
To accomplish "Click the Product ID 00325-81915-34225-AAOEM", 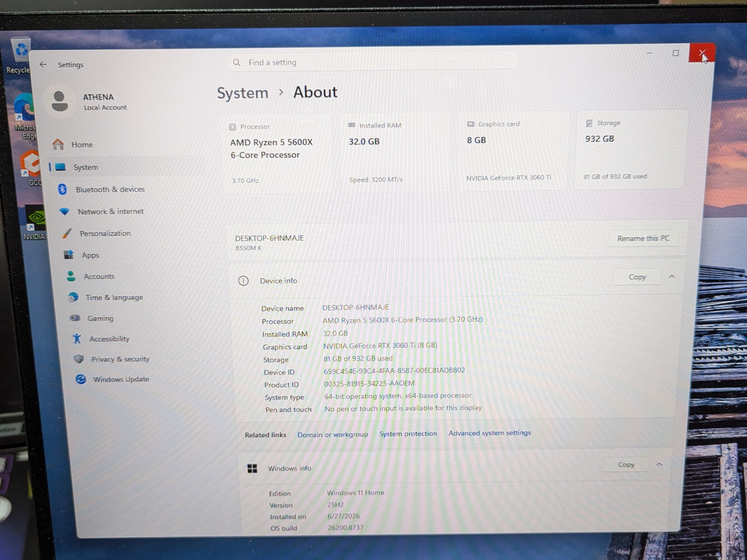I will tap(369, 383).
